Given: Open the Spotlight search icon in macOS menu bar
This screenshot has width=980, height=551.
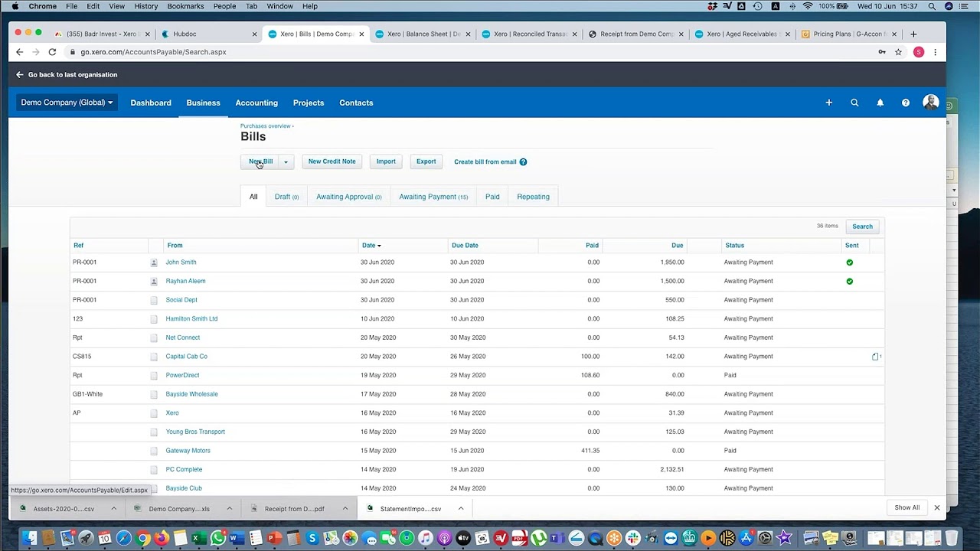Looking at the screenshot, I should coord(932,6).
